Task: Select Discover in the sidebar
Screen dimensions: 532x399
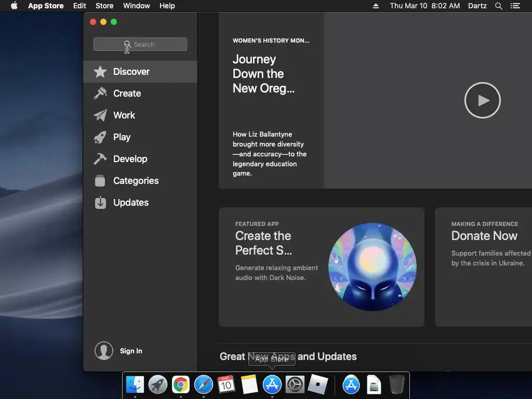Action: (140, 72)
